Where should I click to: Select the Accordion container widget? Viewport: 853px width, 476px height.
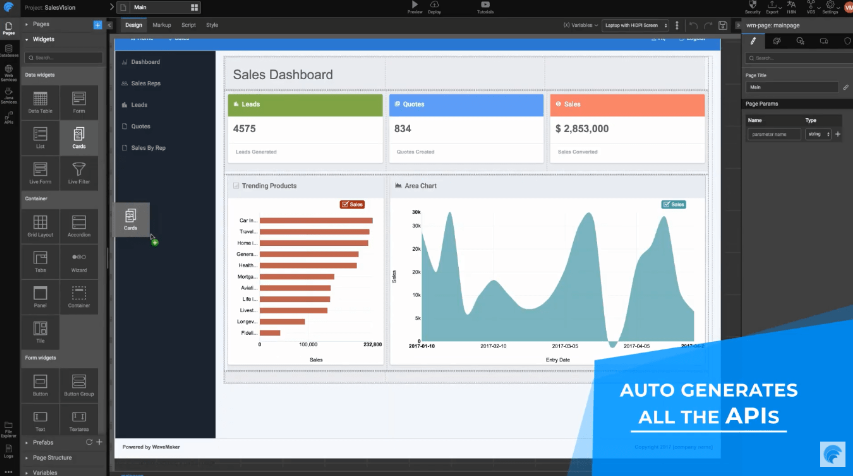pos(79,226)
